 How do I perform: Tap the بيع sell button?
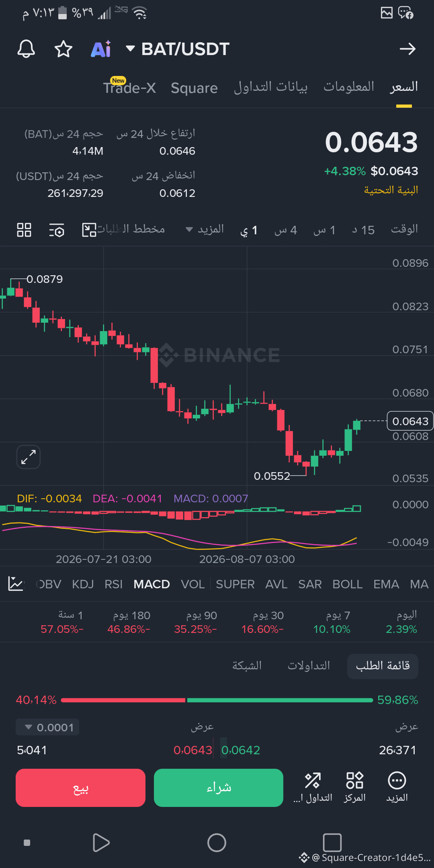pyautogui.click(x=80, y=788)
